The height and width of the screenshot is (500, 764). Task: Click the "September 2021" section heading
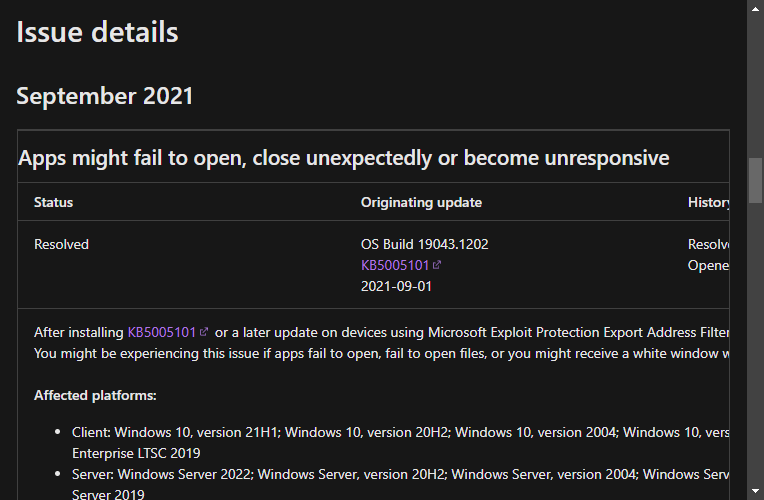tap(104, 96)
